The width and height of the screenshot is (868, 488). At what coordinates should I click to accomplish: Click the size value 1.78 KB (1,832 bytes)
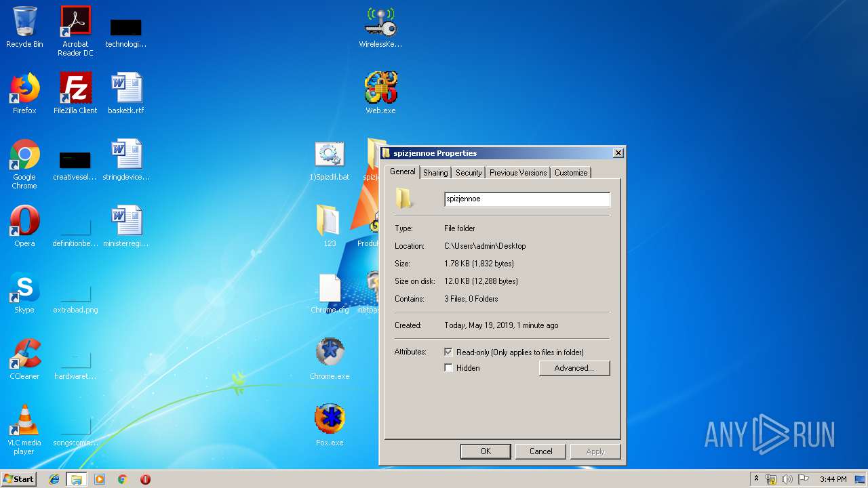point(479,264)
